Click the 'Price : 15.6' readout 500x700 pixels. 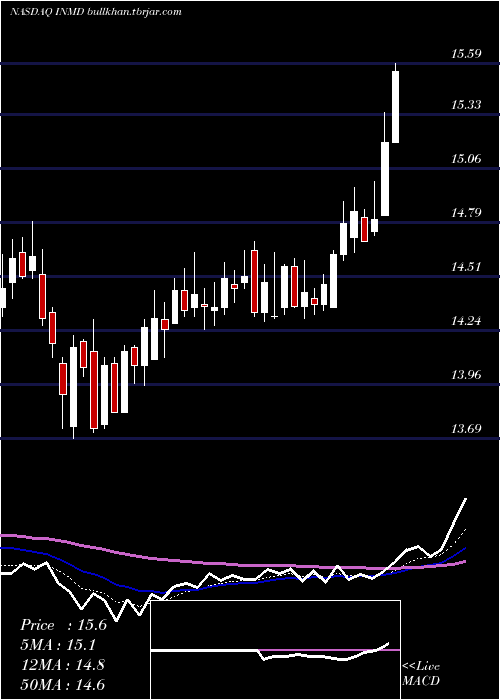click(63, 625)
